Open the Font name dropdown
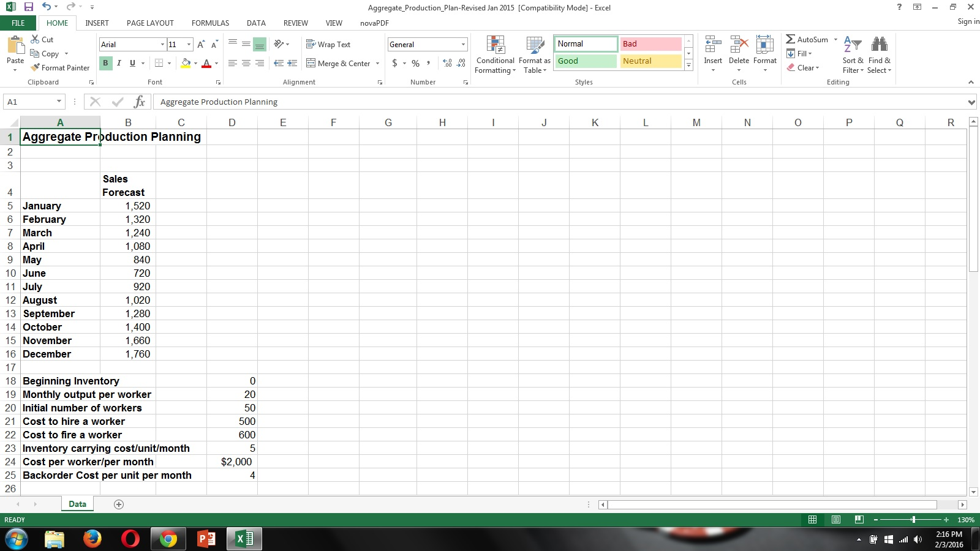This screenshot has height=551, width=980. pos(162,44)
